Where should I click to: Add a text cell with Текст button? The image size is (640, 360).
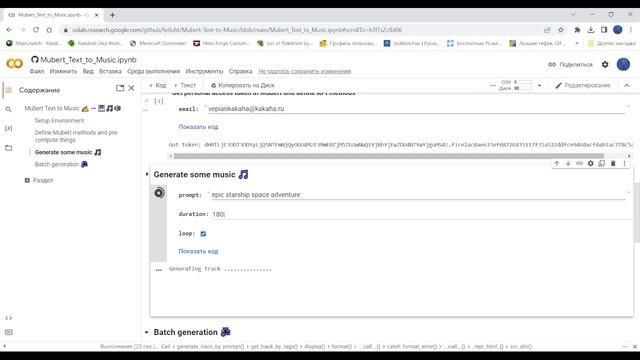tap(185, 85)
